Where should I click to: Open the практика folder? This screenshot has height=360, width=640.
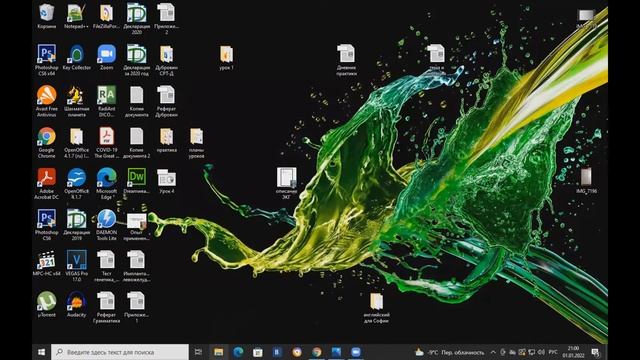[x=166, y=140]
